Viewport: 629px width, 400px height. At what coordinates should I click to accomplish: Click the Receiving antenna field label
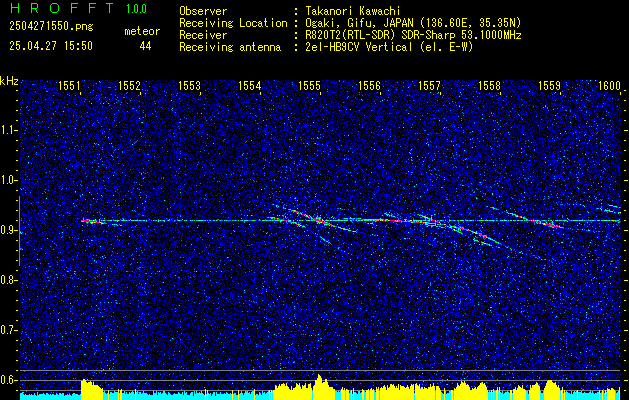click(x=230, y=47)
